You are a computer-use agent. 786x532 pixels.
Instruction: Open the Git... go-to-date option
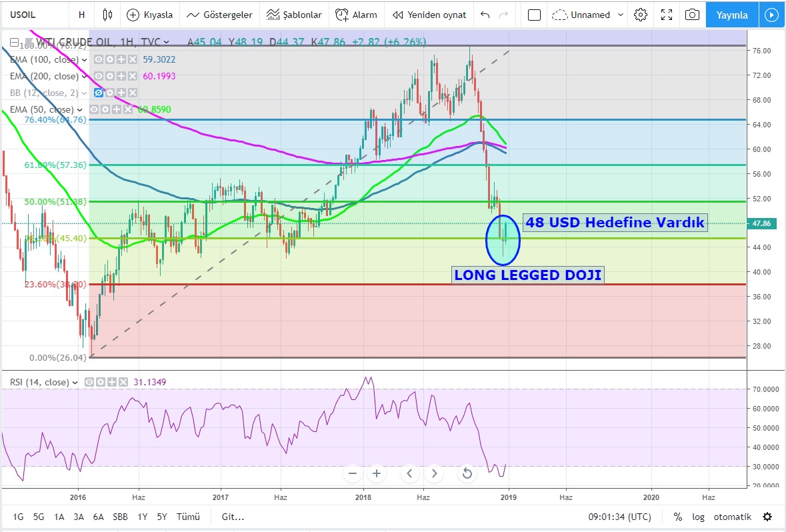pyautogui.click(x=233, y=517)
